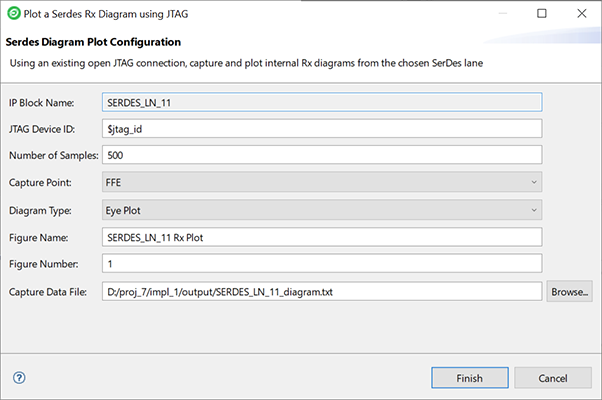602x400 pixels.
Task: Open the help question mark icon
Action: (19, 378)
